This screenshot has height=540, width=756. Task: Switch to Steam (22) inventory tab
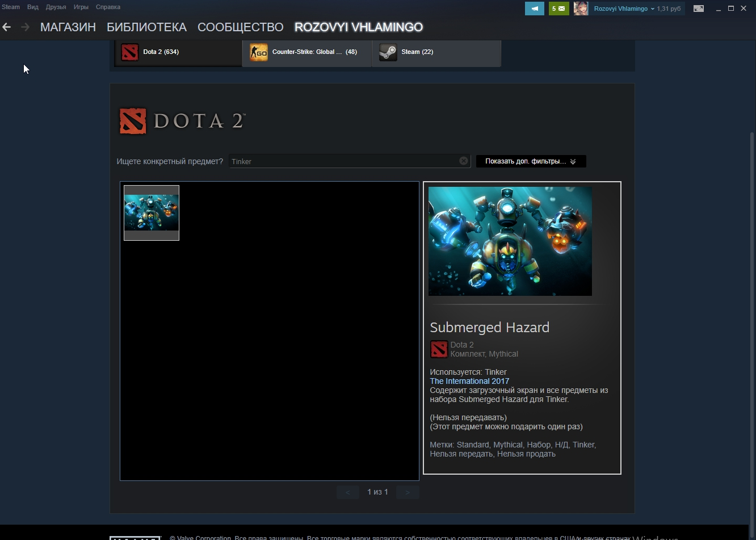pos(436,52)
